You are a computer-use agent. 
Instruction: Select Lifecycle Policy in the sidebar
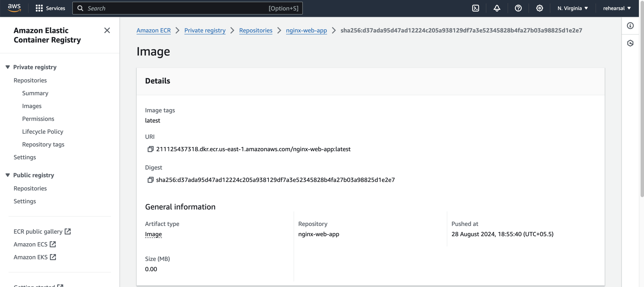click(x=43, y=132)
